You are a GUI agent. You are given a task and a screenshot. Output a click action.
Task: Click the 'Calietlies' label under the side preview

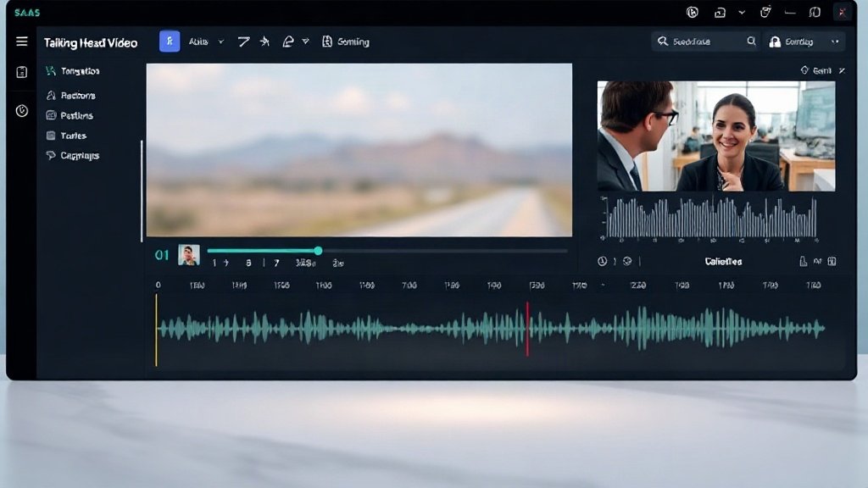(x=723, y=261)
